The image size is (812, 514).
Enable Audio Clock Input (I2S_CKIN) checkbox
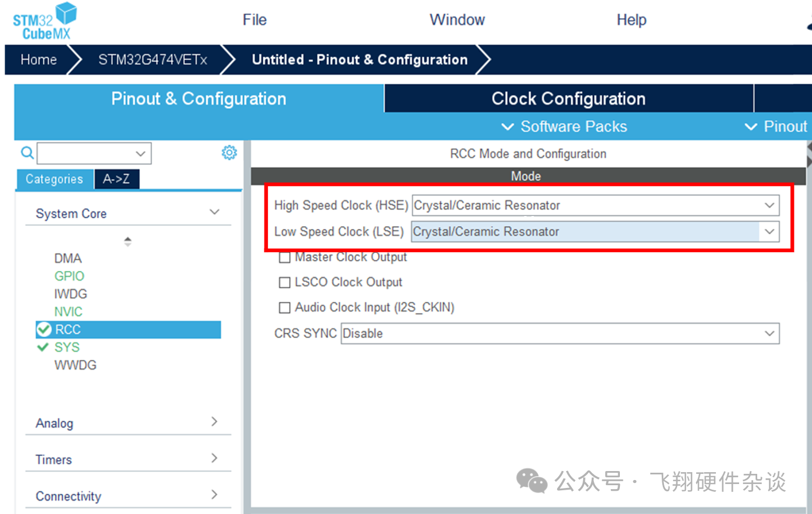pyautogui.click(x=285, y=308)
